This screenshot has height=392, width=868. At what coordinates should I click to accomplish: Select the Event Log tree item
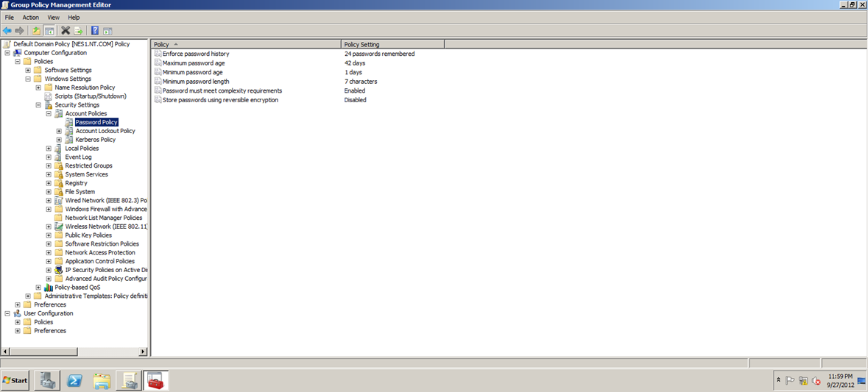78,157
